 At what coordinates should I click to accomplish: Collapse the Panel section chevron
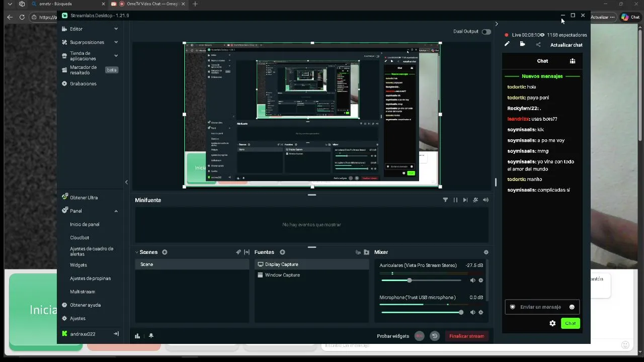116,211
